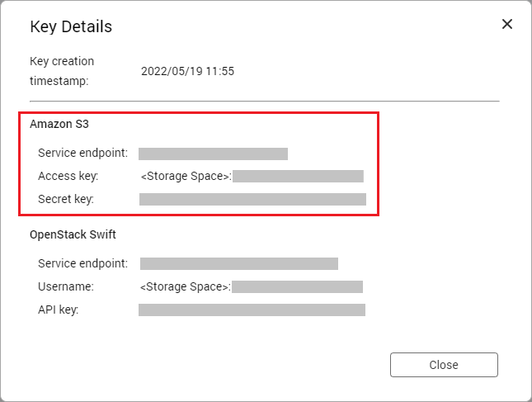Select the OpenStack Swift section heading
This screenshot has height=402, width=532.
click(73, 234)
